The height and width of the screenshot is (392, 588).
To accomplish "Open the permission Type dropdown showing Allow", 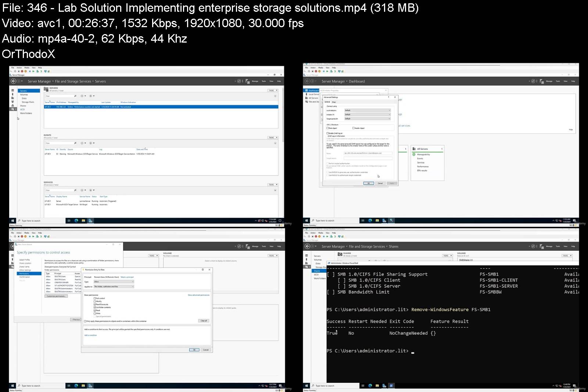I will pos(114,282).
